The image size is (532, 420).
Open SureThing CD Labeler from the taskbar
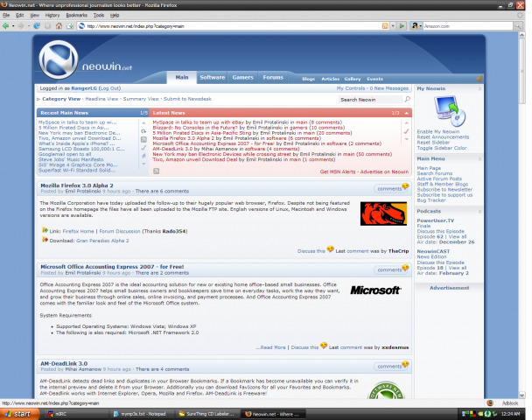click(207, 414)
